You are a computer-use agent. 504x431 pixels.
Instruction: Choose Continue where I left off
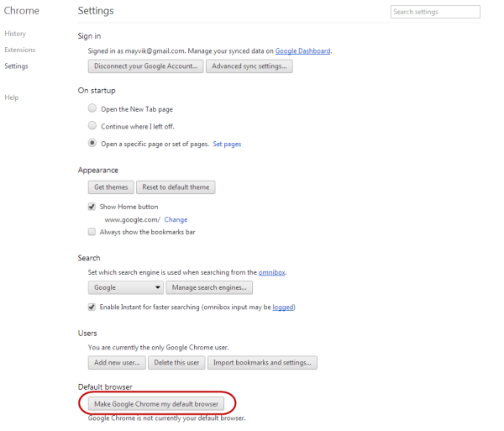click(92, 125)
